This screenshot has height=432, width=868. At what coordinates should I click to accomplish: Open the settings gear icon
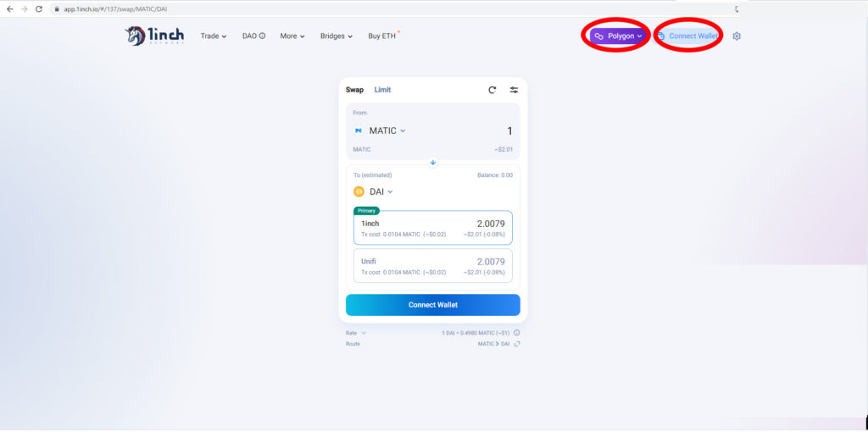click(x=737, y=36)
